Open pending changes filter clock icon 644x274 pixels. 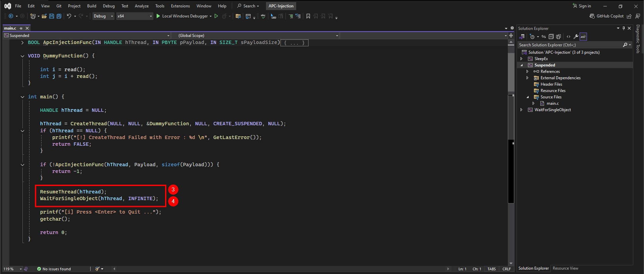pos(532,37)
